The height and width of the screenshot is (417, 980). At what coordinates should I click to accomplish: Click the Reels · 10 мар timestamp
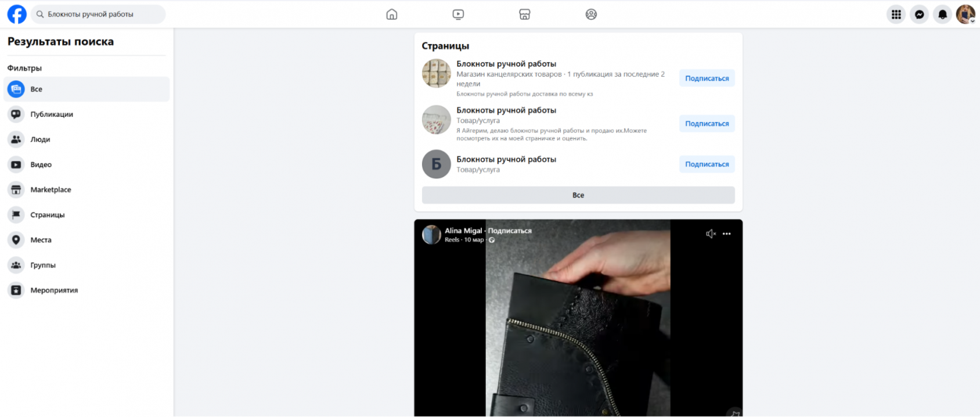[464, 240]
